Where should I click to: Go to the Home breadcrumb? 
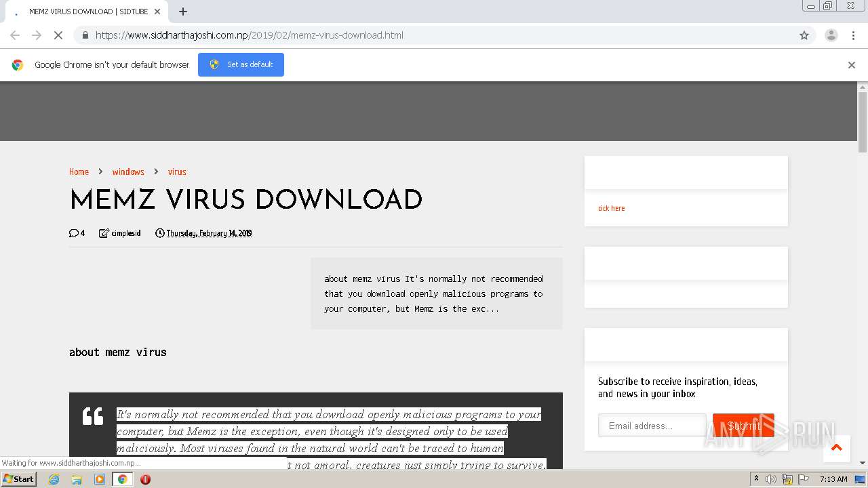pyautogui.click(x=79, y=172)
